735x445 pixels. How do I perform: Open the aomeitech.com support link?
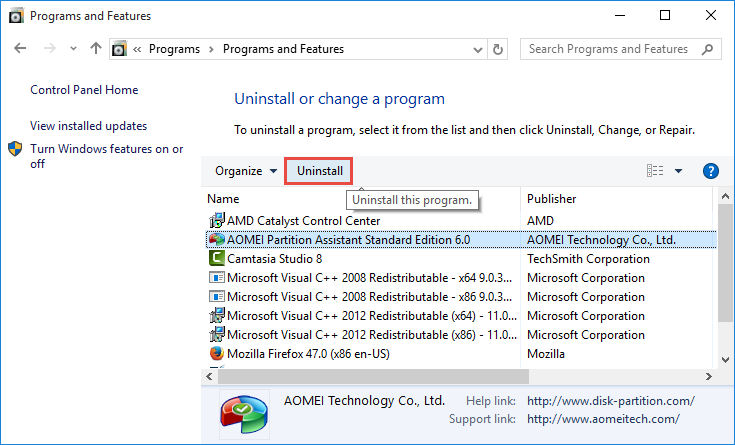(603, 419)
